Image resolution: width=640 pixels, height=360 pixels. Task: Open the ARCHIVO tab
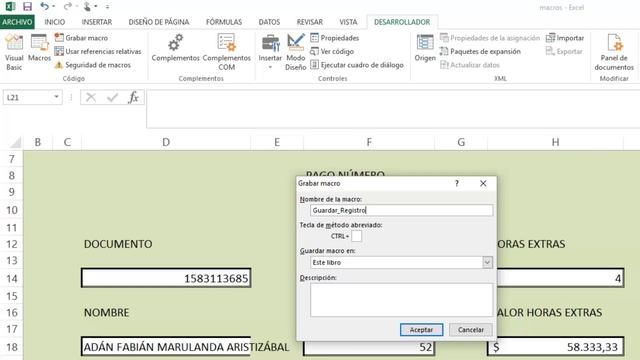pyautogui.click(x=17, y=22)
